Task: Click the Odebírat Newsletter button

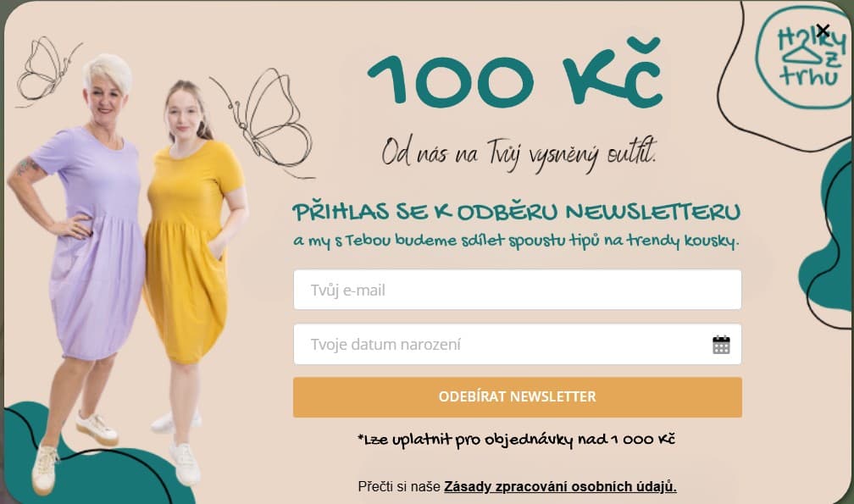Action: (518, 397)
